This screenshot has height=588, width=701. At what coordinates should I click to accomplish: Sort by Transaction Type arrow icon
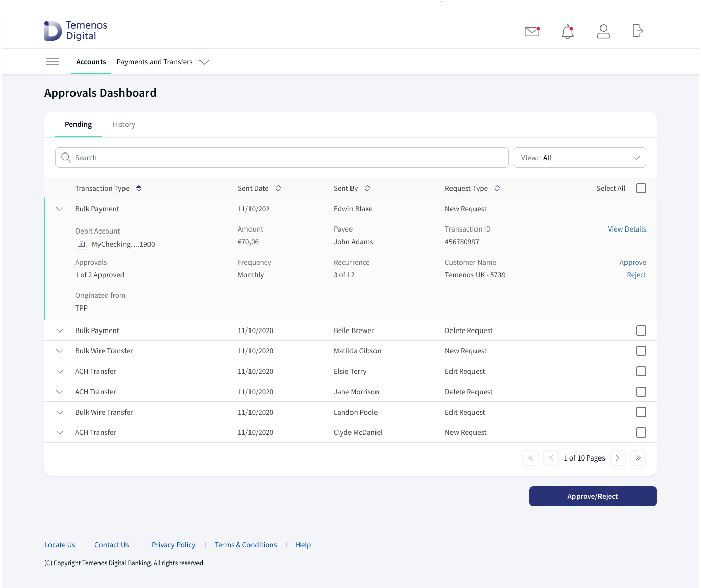coord(139,188)
